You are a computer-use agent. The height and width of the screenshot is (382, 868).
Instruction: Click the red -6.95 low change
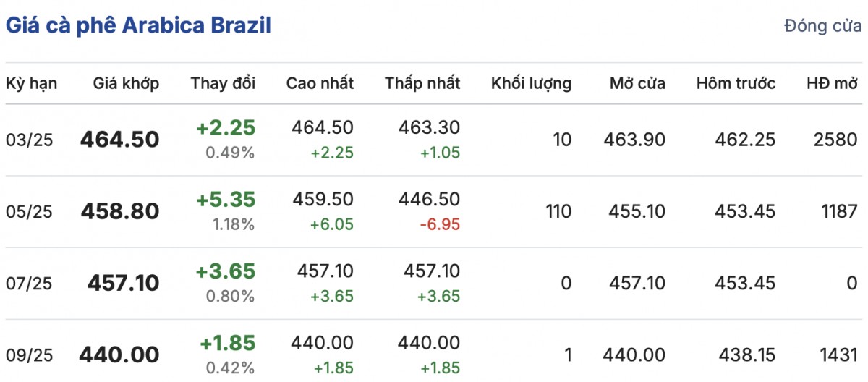(441, 224)
